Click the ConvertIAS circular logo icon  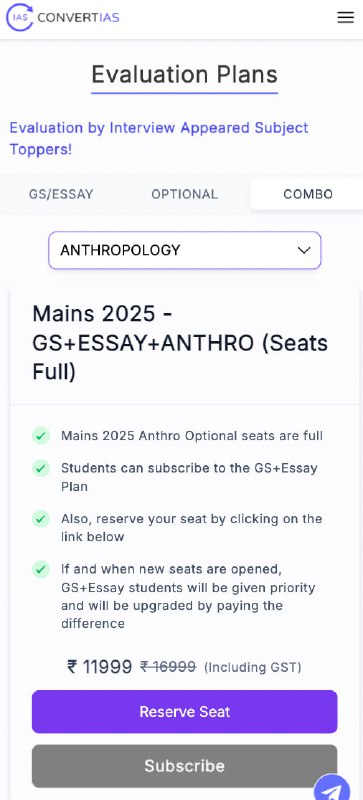tap(19, 18)
